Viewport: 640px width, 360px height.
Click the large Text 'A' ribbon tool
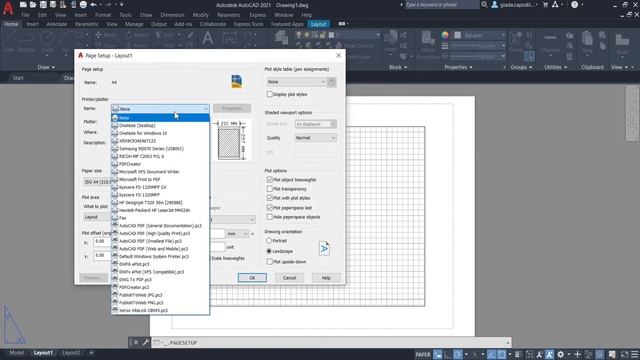(207, 38)
